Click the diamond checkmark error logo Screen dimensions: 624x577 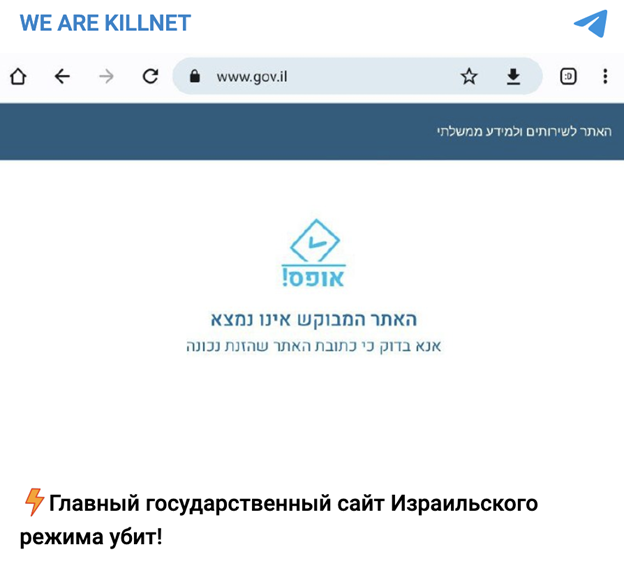(315, 240)
